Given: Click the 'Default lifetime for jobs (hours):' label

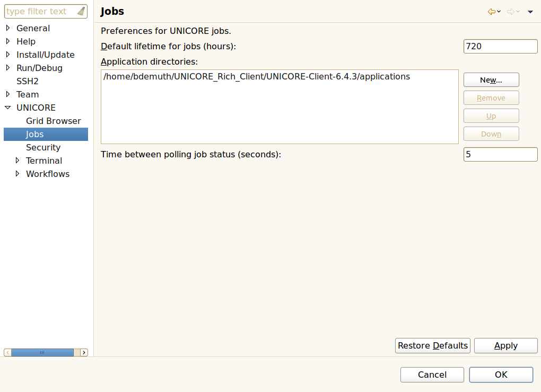Looking at the screenshot, I should (168, 46).
